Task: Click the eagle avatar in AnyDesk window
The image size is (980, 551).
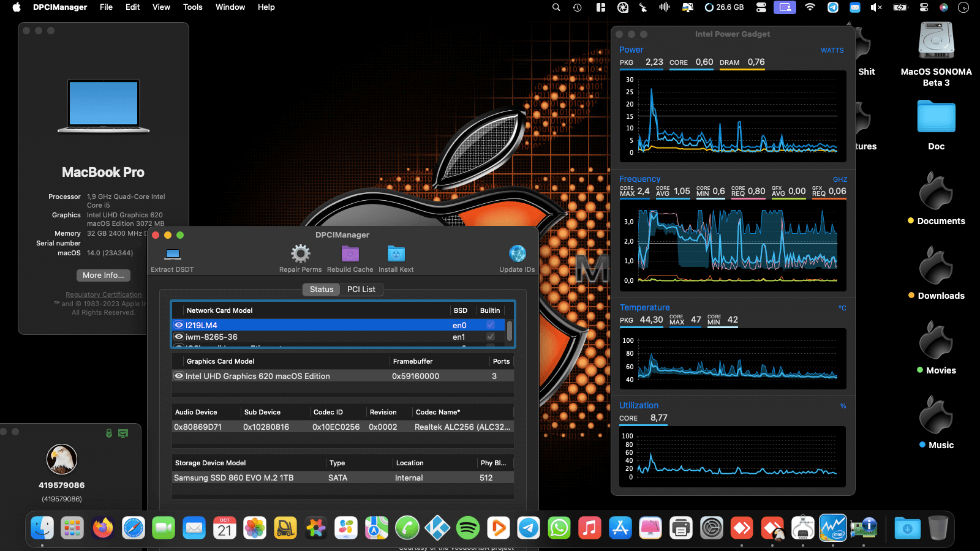Action: [62, 459]
